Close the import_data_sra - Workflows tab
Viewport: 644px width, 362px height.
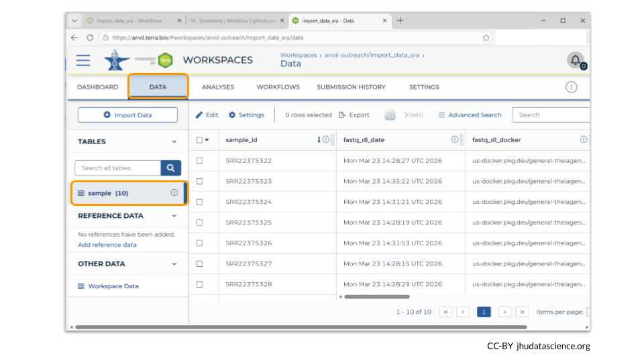click(179, 21)
